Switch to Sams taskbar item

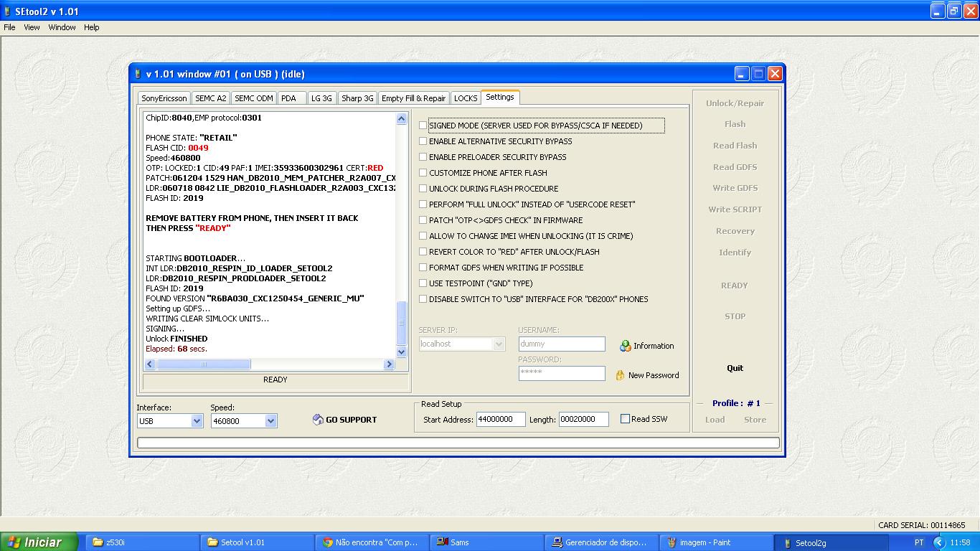488,542
